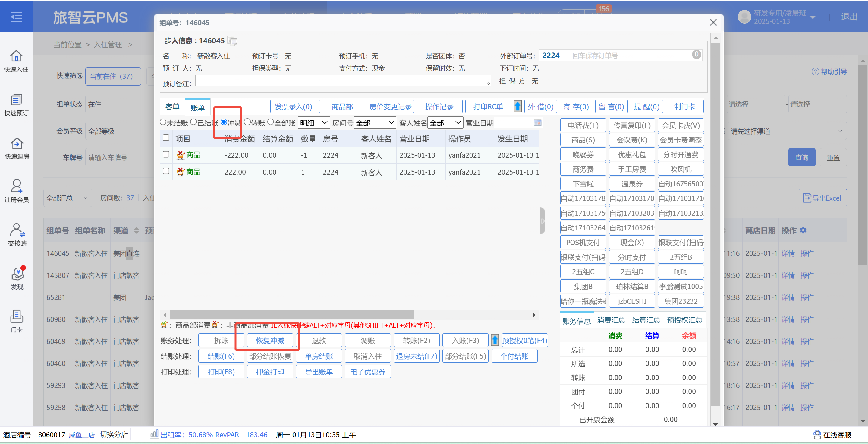Close the 组单号 146045 dialog
Image resolution: width=868 pixels, height=444 pixels.
pos(713,22)
